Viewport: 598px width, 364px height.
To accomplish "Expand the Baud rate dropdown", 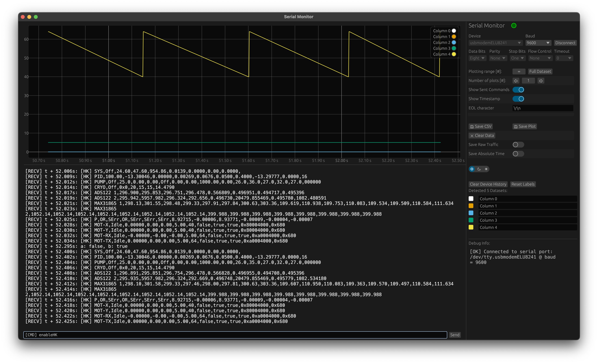I will pyautogui.click(x=537, y=43).
